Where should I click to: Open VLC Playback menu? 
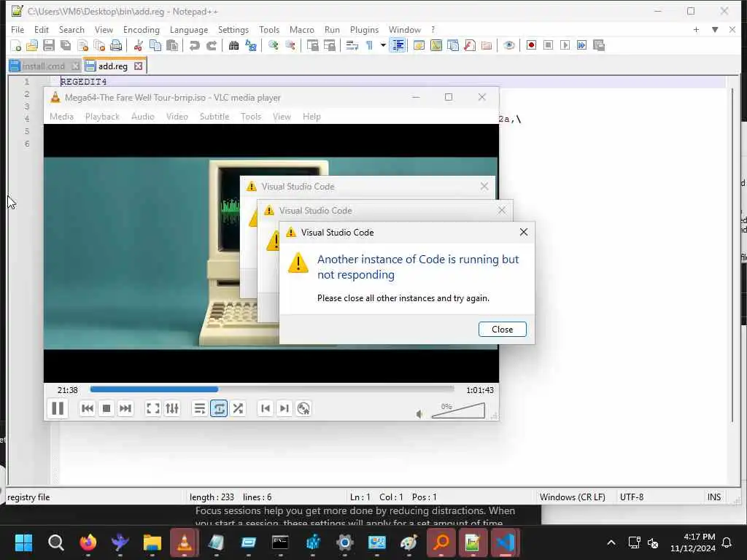pyautogui.click(x=102, y=117)
